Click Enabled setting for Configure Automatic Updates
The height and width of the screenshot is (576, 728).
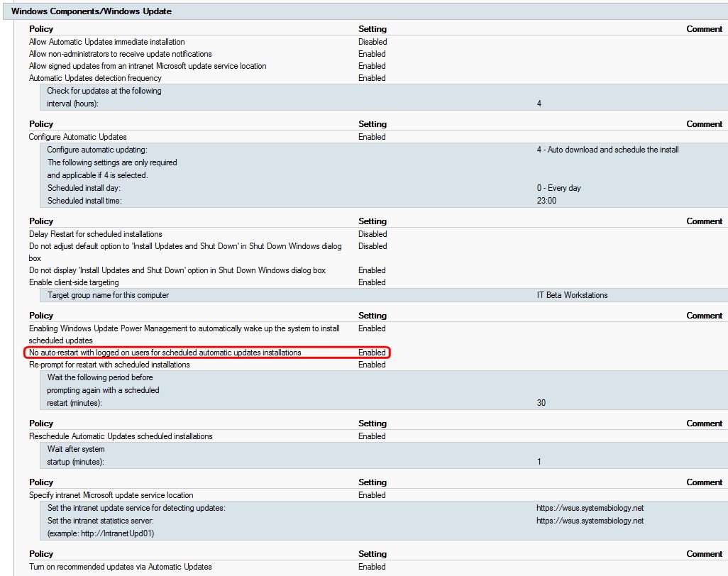coord(372,137)
